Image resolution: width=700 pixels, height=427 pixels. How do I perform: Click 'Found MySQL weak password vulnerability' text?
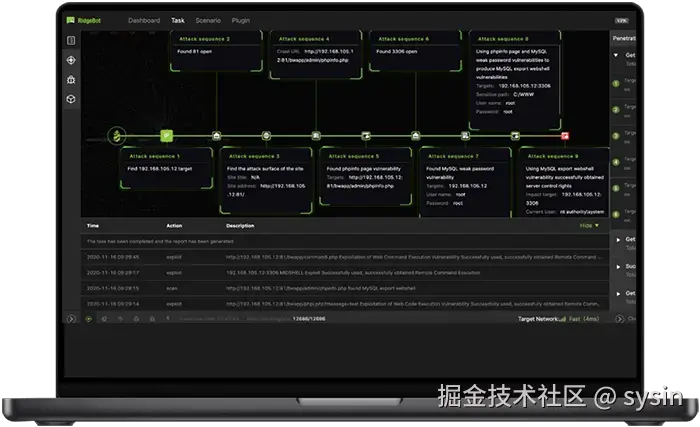point(460,173)
